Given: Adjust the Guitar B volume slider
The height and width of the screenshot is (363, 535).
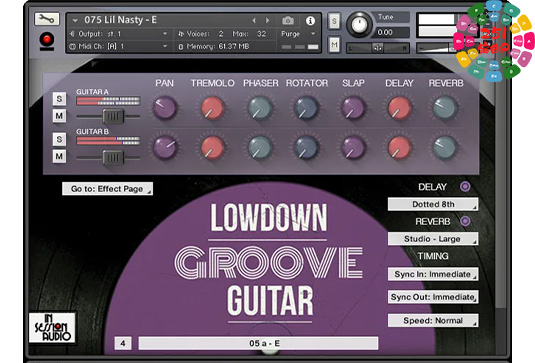Looking at the screenshot, I should pos(113,158).
